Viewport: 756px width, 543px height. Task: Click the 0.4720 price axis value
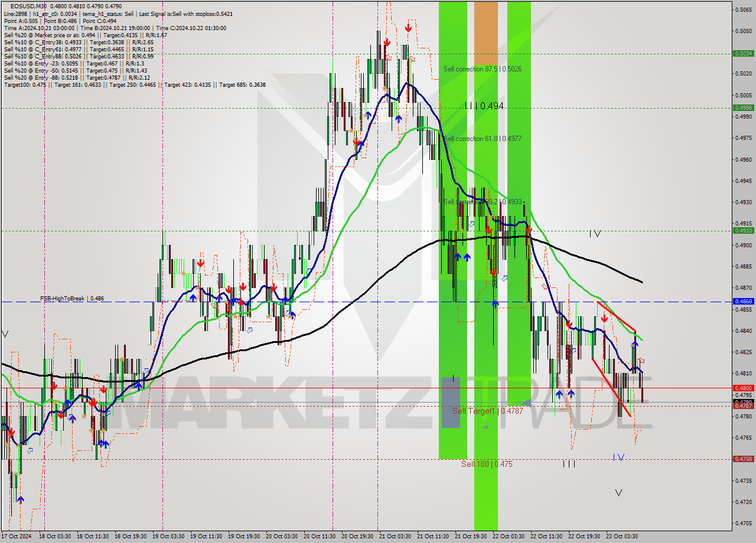(x=744, y=502)
